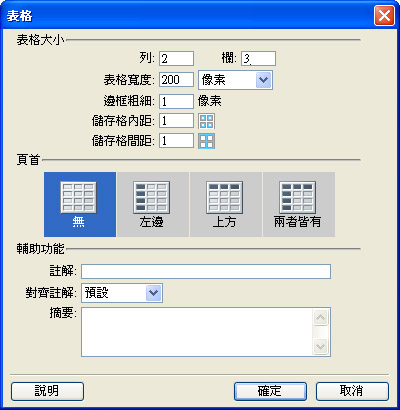Image resolution: width=400 pixels, height=410 pixels.
Task: Click the summary scrollbar up arrow
Action: [x=321, y=317]
